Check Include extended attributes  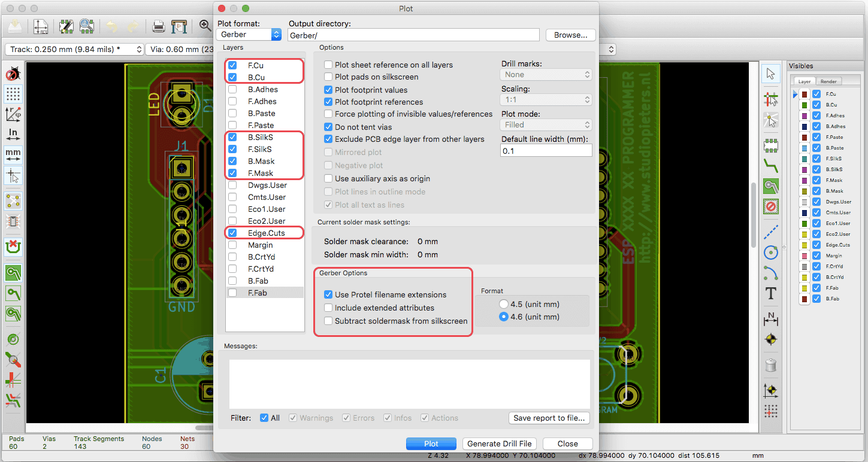328,308
